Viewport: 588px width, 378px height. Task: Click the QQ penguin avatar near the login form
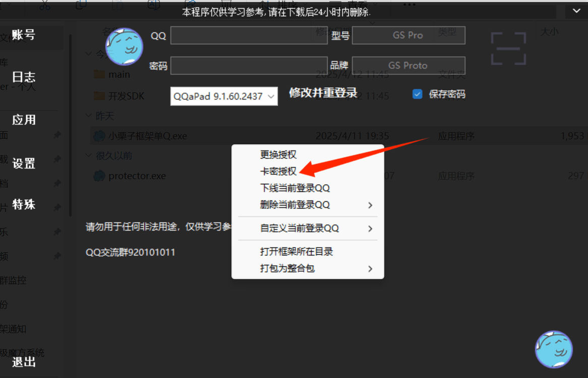(124, 47)
